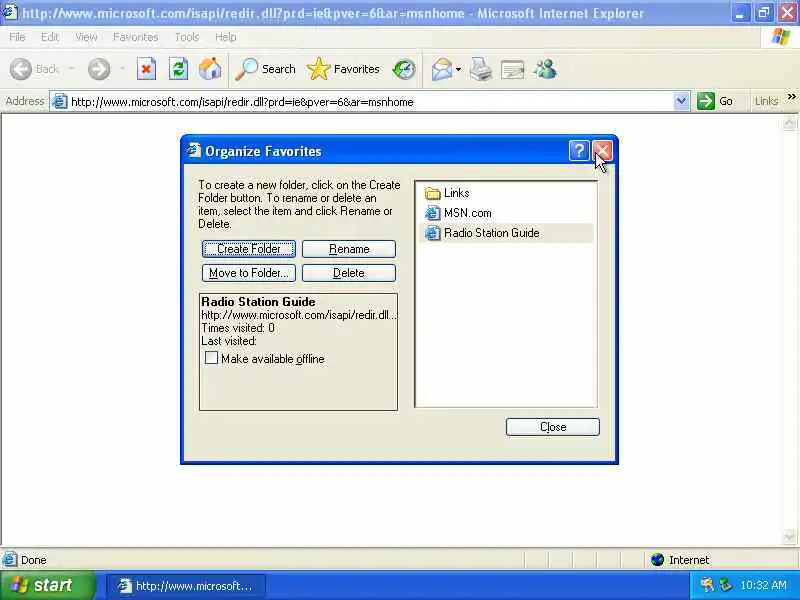
Task: Open the Forward button history dropdown
Action: 122,69
